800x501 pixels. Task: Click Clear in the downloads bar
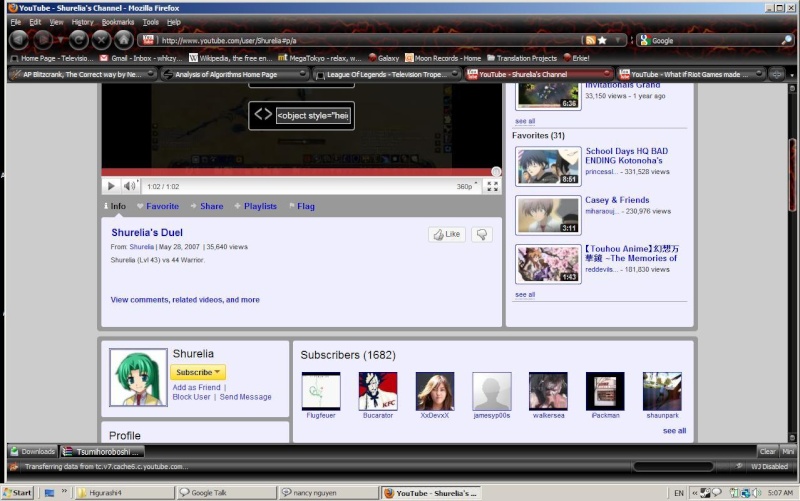pos(767,452)
